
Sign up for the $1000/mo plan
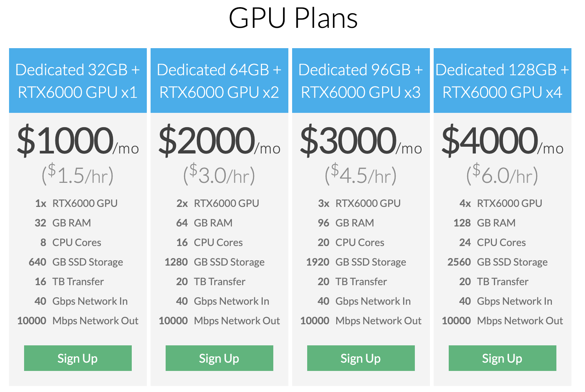tap(78, 358)
